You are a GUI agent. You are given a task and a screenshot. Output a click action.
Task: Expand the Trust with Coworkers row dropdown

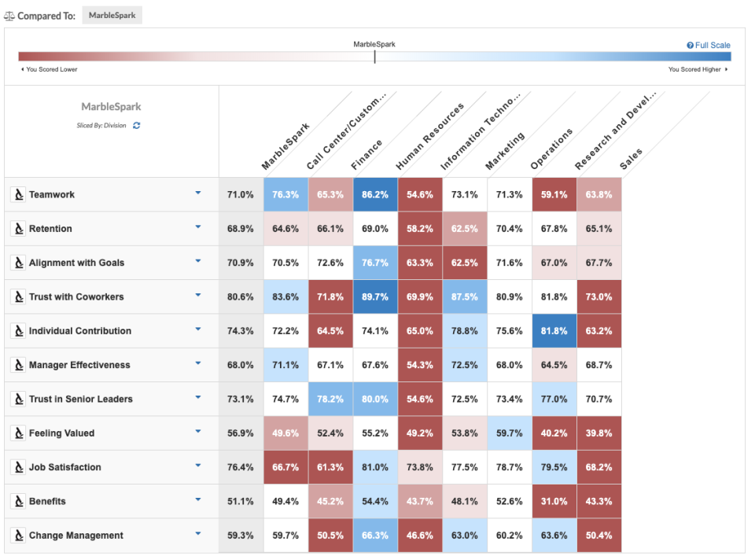[x=198, y=296]
